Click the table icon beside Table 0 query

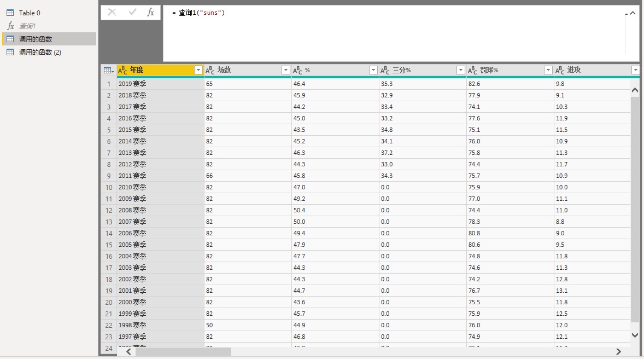tap(10, 13)
